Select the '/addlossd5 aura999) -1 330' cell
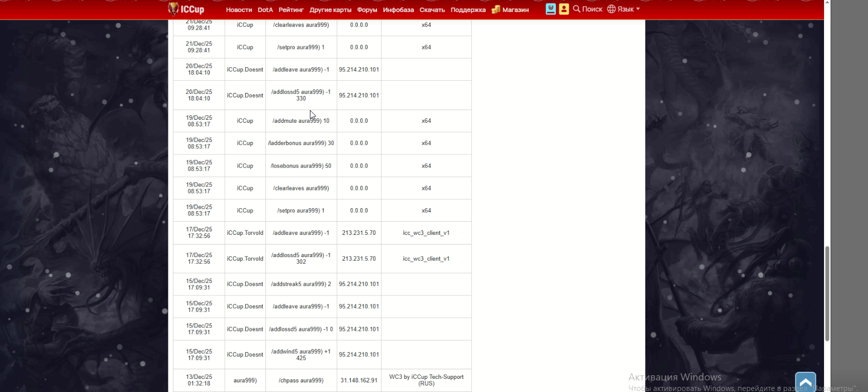Image resolution: width=868 pixels, height=392 pixels. pos(301,95)
